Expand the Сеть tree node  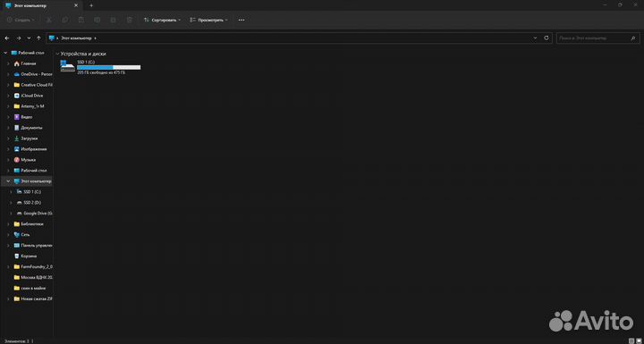[x=8, y=234]
